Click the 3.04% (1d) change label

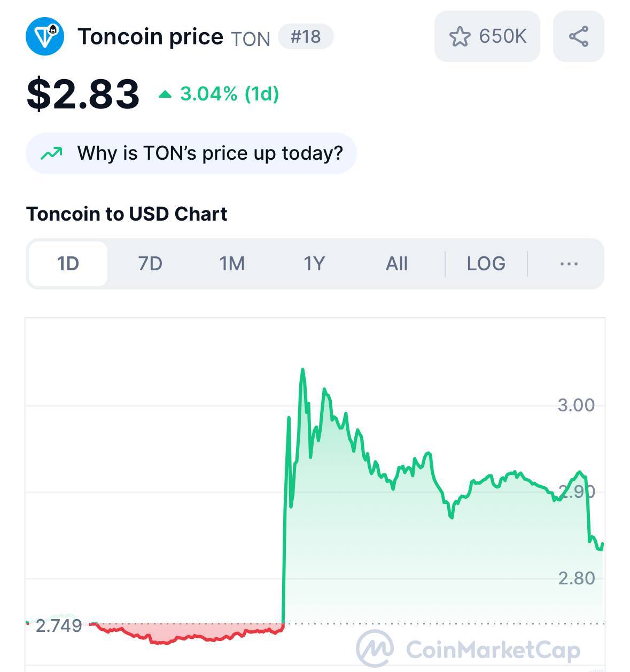229,94
